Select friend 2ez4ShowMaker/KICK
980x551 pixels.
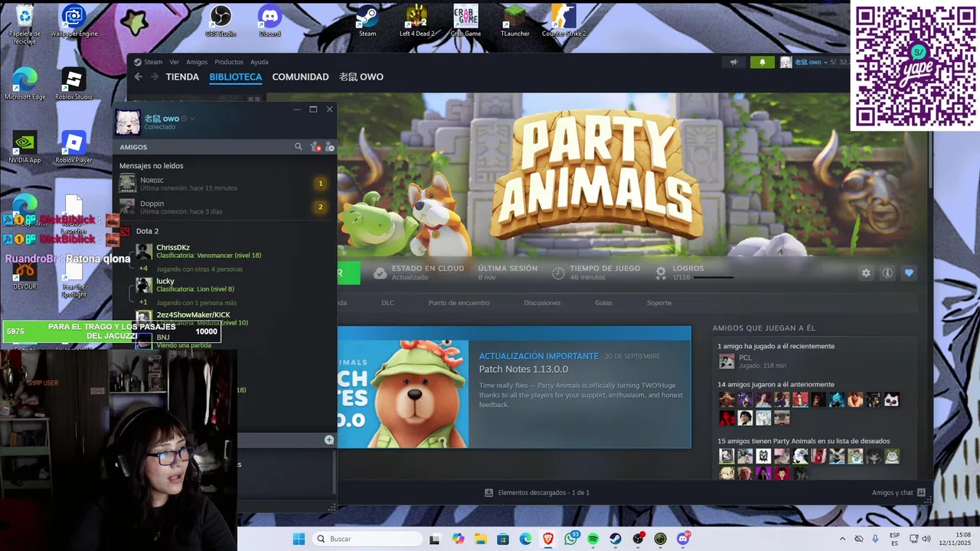pyautogui.click(x=193, y=315)
